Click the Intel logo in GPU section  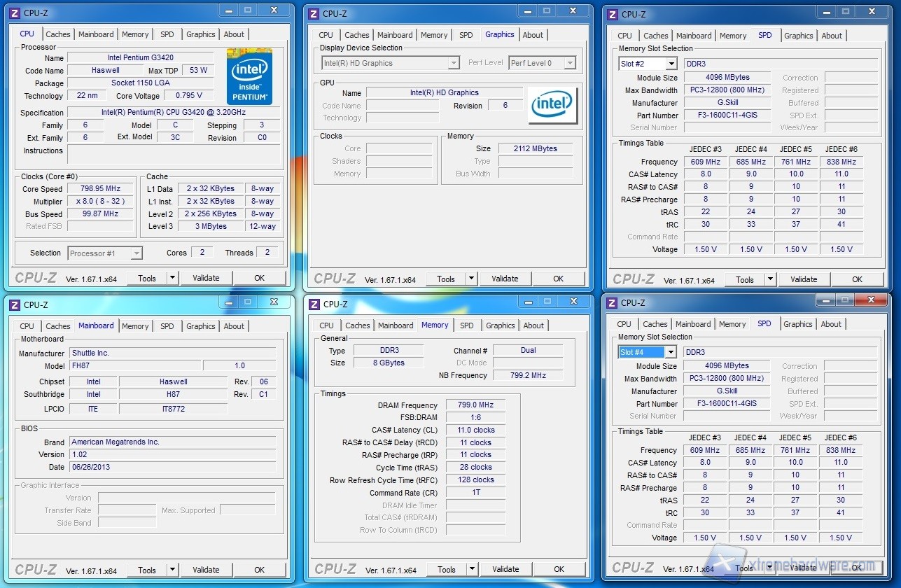(551, 105)
